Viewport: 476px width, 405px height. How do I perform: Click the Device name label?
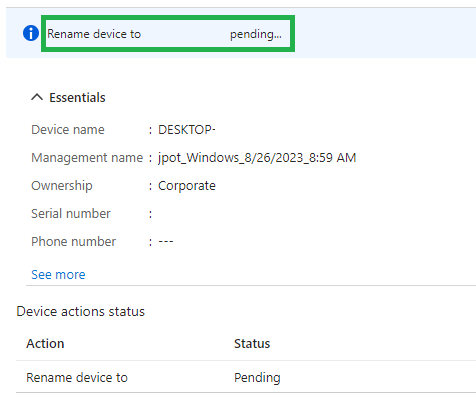click(68, 130)
